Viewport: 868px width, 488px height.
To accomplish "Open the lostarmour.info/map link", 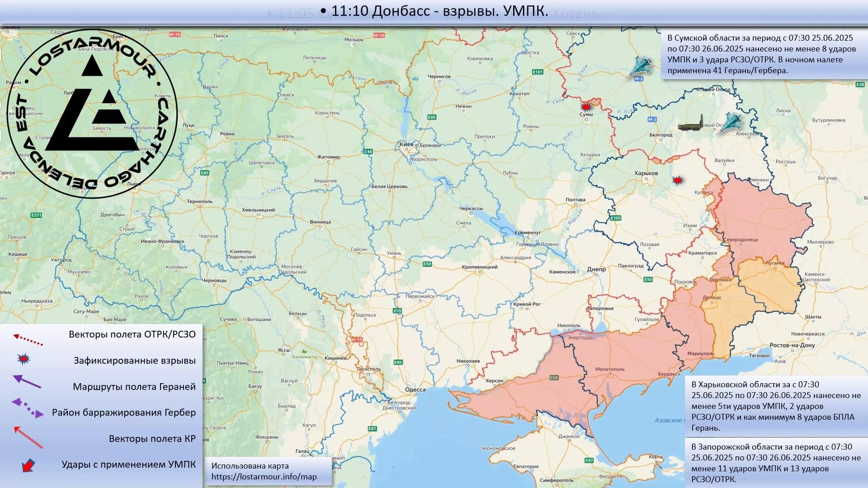I will (x=264, y=477).
